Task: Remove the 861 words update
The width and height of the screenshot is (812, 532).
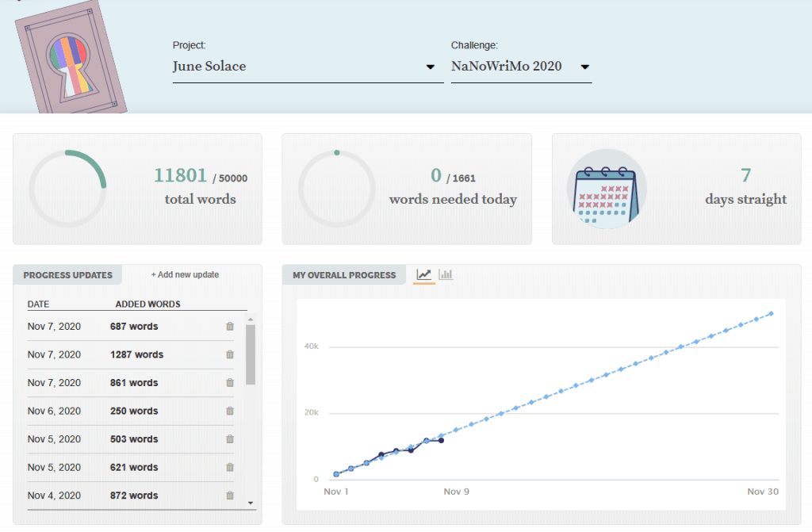Action: pyautogui.click(x=230, y=382)
